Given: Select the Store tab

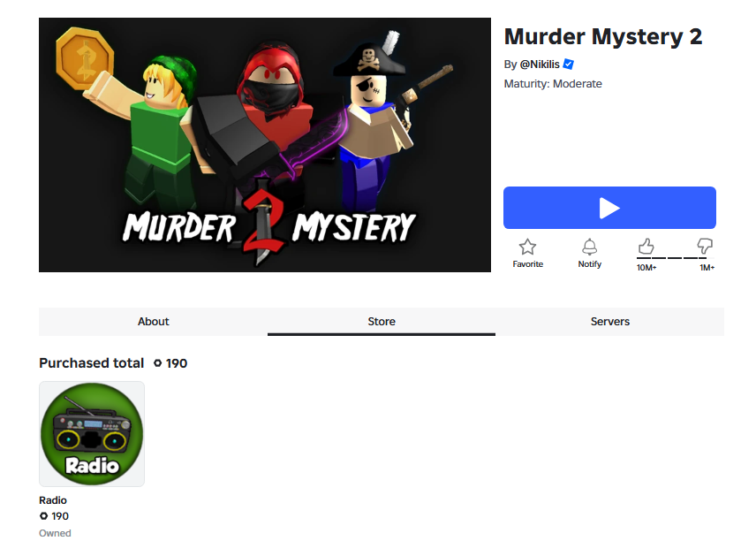Looking at the screenshot, I should tap(382, 322).
